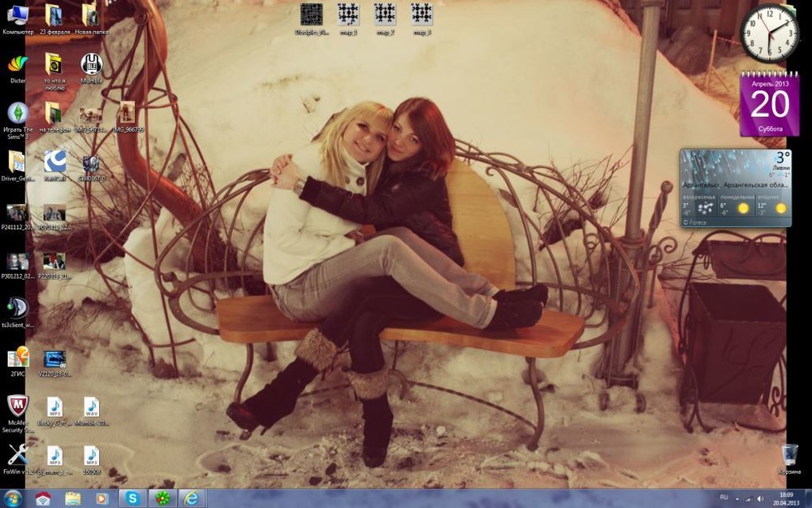Open the 23 февраля folder
Image resolution: width=812 pixels, height=508 pixels.
54,16
